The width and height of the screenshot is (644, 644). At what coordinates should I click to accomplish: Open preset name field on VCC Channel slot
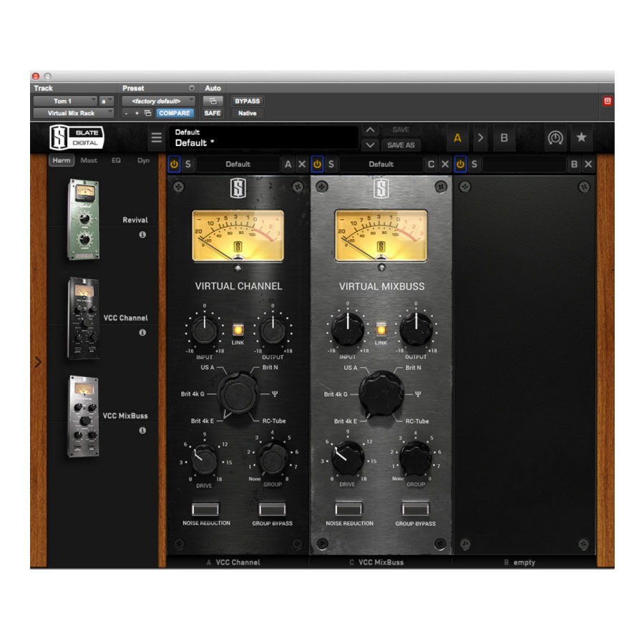[238, 165]
